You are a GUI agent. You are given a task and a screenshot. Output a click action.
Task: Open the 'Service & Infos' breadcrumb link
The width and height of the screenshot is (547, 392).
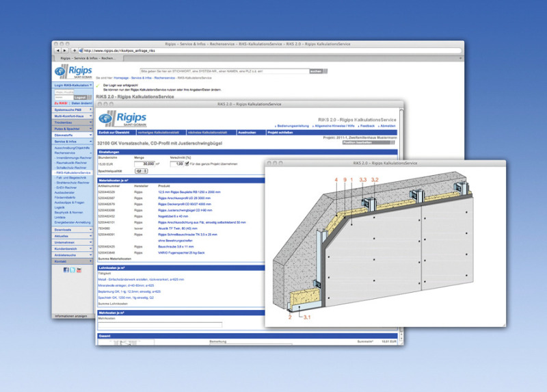[142, 78]
